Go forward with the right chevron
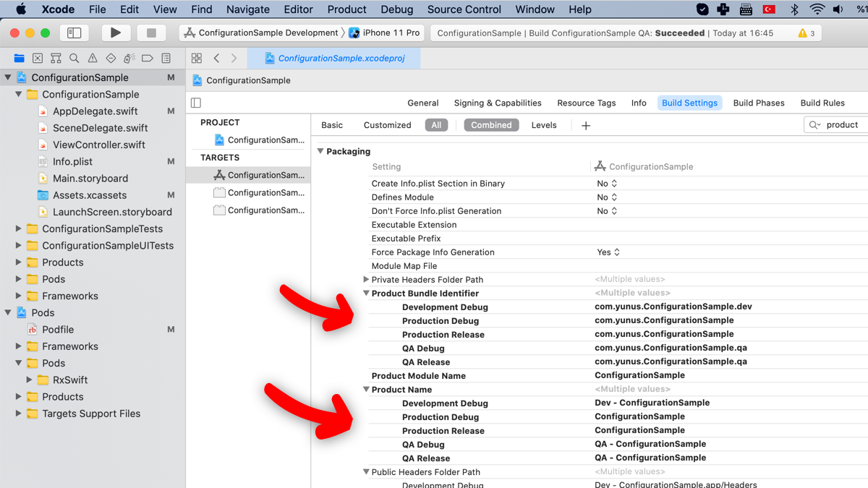 pos(234,58)
